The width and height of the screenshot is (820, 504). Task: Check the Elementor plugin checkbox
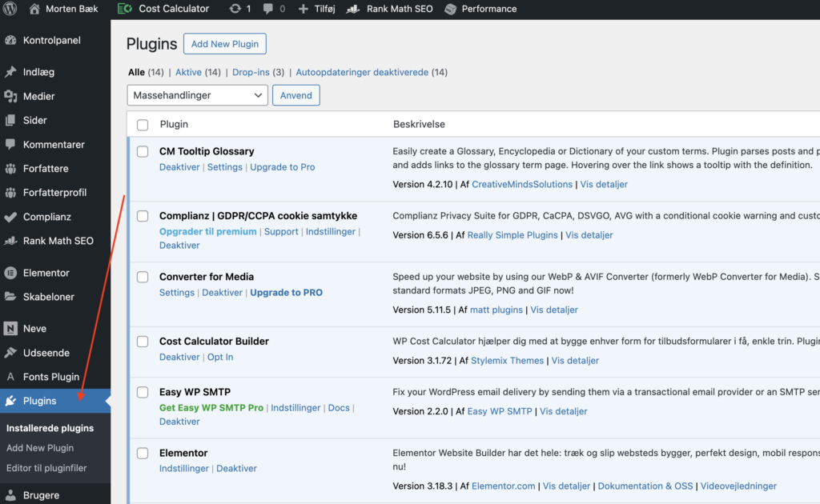coord(143,454)
